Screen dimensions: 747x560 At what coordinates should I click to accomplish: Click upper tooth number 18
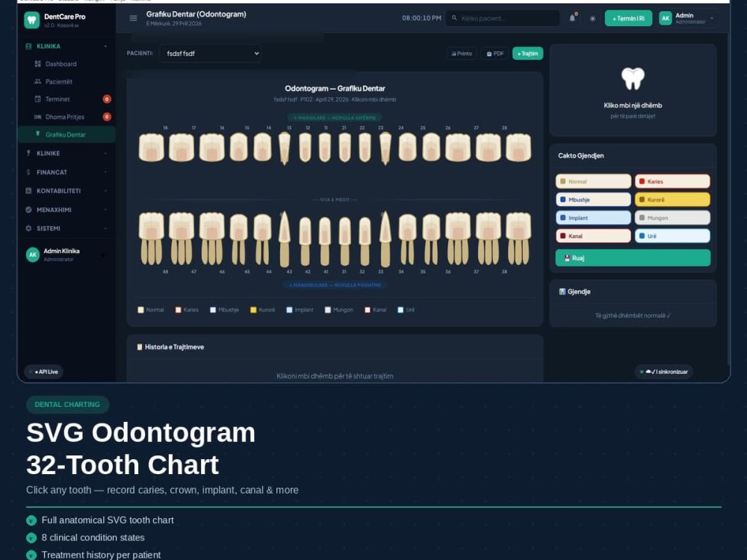(x=152, y=147)
